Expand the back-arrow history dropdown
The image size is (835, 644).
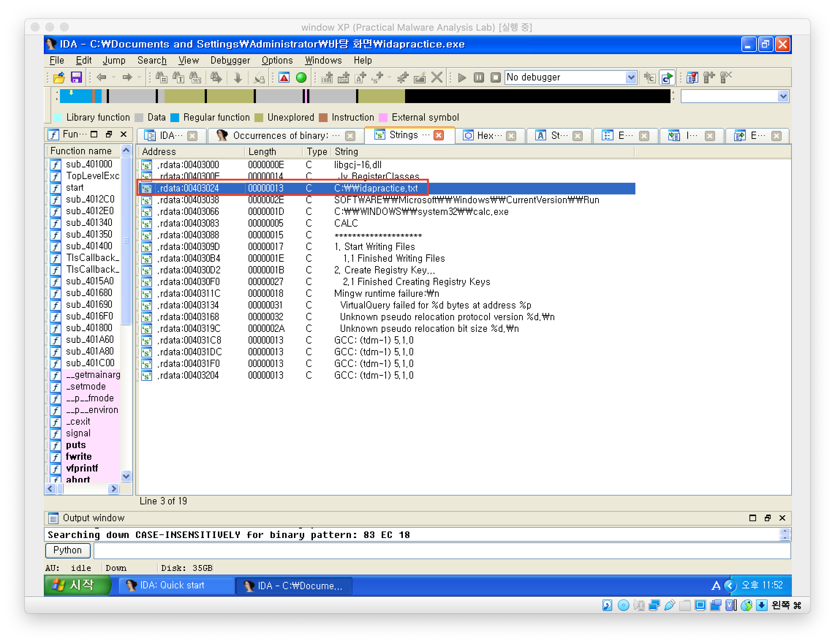(x=114, y=77)
